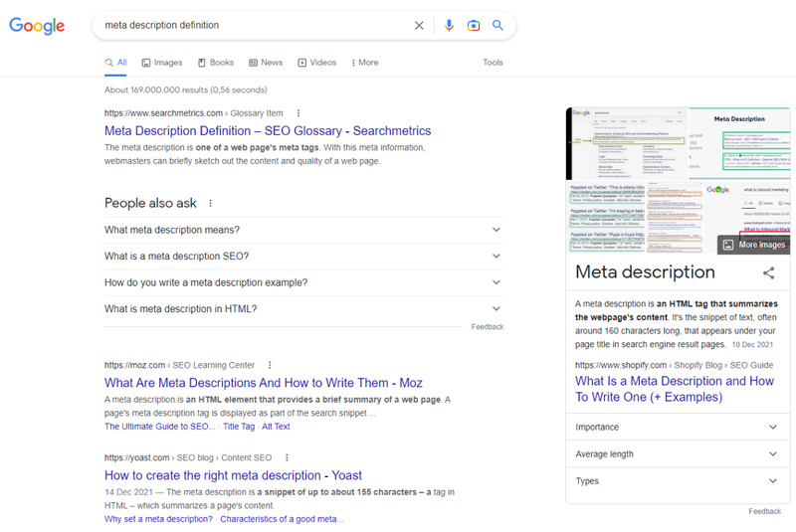Expand the Importance section
This screenshot has height=532, width=796.
pos(678,427)
